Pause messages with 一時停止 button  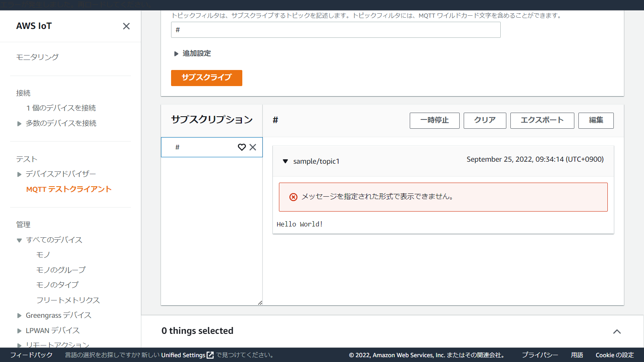[434, 120]
